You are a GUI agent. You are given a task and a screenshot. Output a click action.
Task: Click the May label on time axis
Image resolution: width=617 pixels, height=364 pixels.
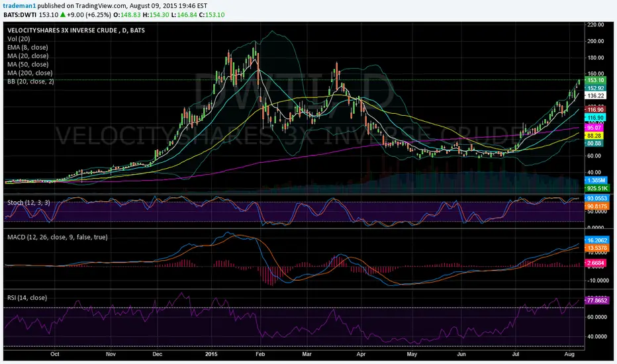coord(412,354)
